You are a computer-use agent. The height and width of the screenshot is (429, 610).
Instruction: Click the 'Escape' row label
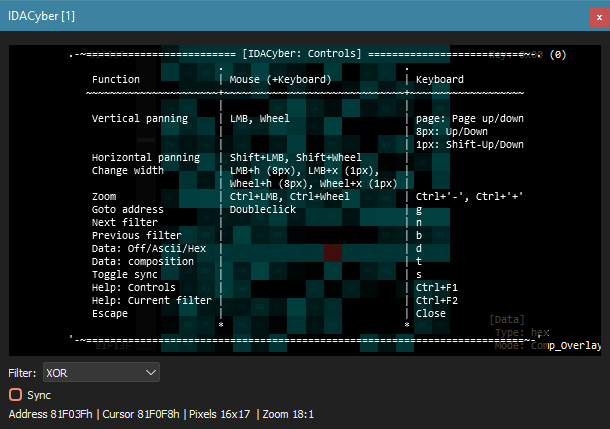110,313
